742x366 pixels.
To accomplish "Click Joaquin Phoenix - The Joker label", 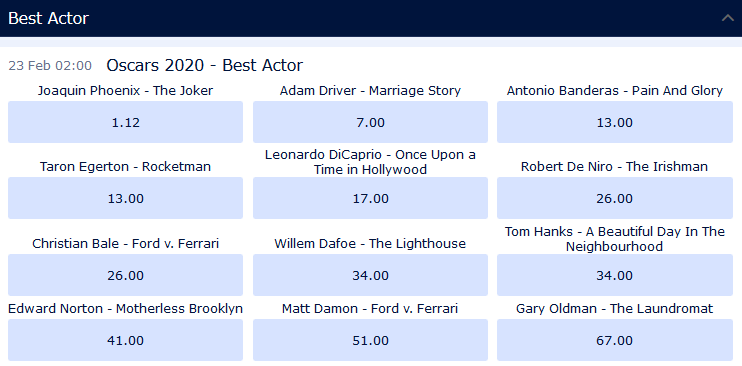I will 125,90.
